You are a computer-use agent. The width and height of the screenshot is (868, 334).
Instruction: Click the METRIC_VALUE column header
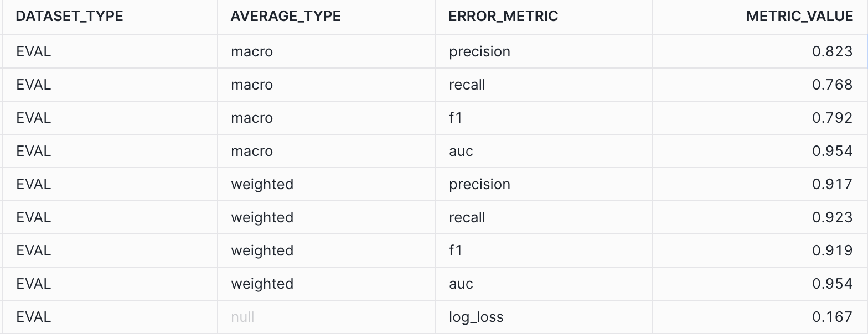point(799,16)
